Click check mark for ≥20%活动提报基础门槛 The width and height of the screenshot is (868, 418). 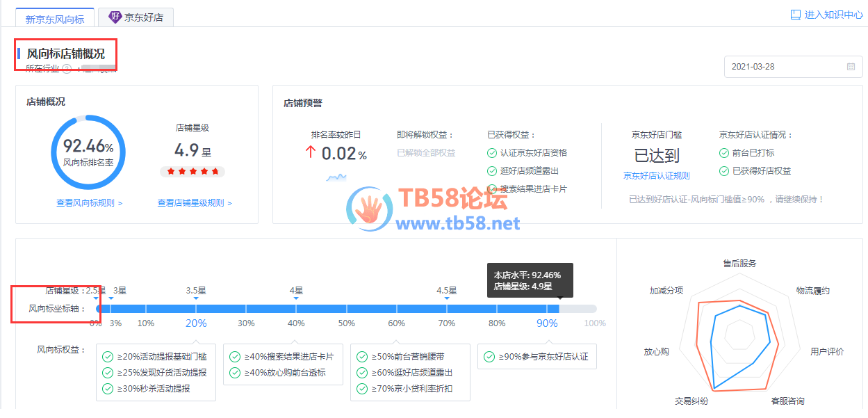tap(108, 357)
